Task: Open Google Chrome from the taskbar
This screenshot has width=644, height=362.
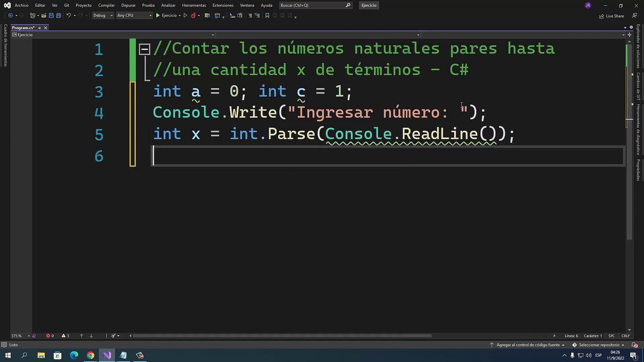Action: click(91, 355)
